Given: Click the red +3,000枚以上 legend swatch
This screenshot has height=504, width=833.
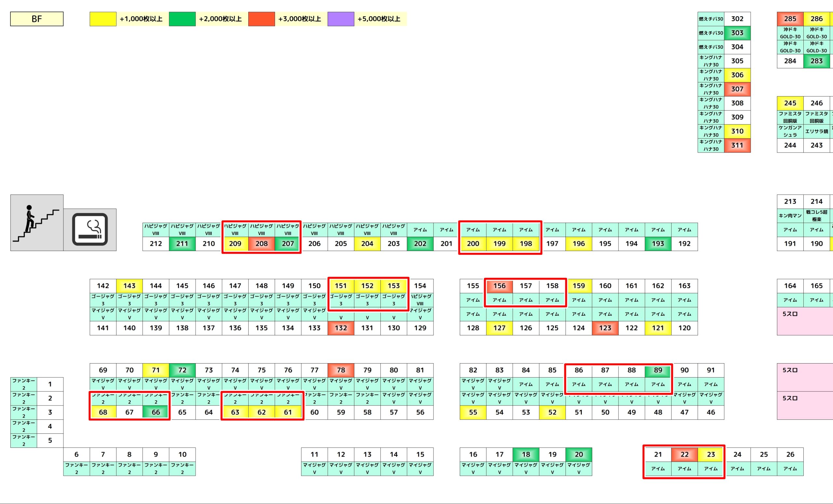Looking at the screenshot, I should [261, 19].
